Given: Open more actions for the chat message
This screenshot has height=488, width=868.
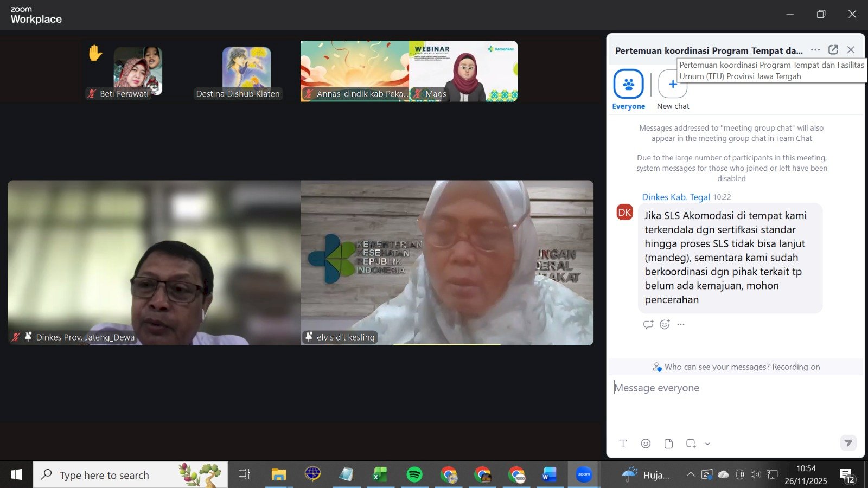Looking at the screenshot, I should click(681, 324).
